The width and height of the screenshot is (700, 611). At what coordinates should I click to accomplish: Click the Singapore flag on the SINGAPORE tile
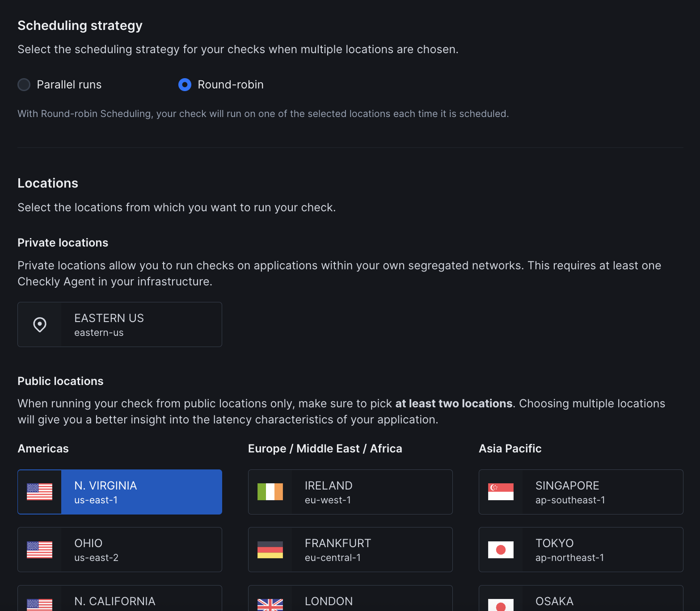point(501,492)
